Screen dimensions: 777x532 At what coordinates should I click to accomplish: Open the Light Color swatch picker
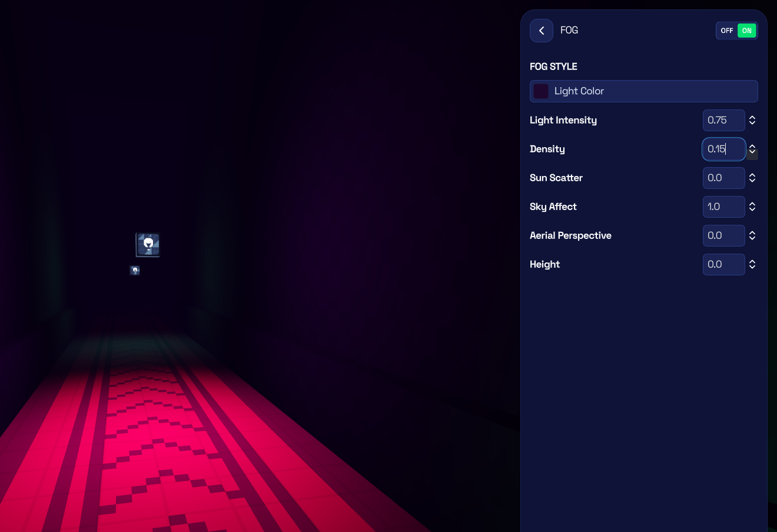[541, 91]
